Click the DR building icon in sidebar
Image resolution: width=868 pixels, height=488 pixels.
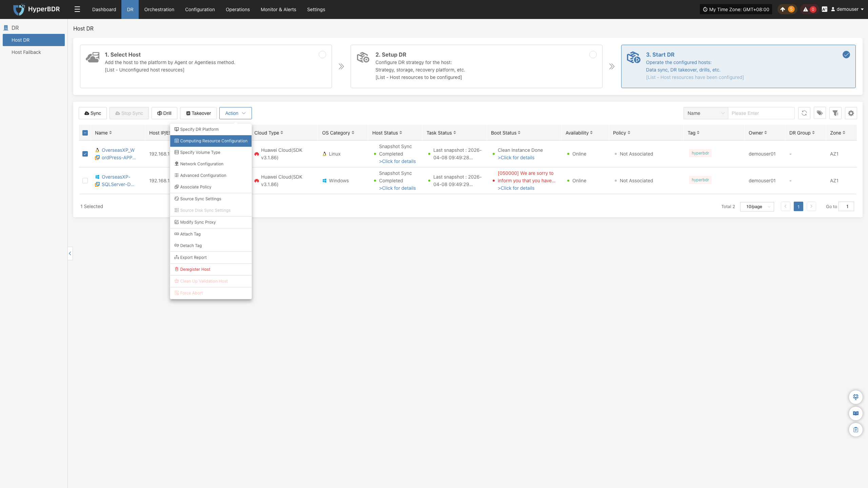[6, 28]
